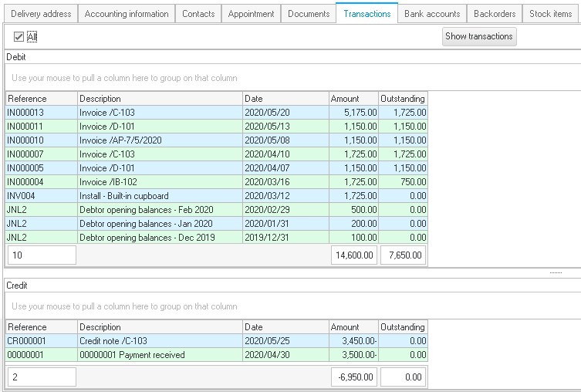Image resolution: width=581 pixels, height=392 pixels.
Task: Click the Debit record count field
Action: 42,255
